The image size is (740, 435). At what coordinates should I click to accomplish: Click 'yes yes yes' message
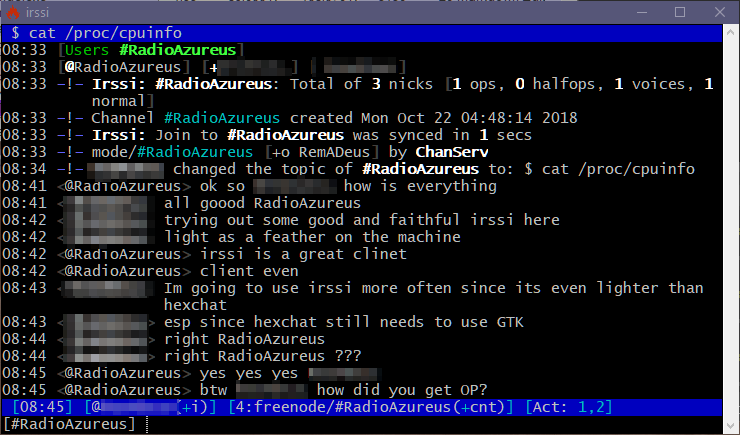pos(249,373)
